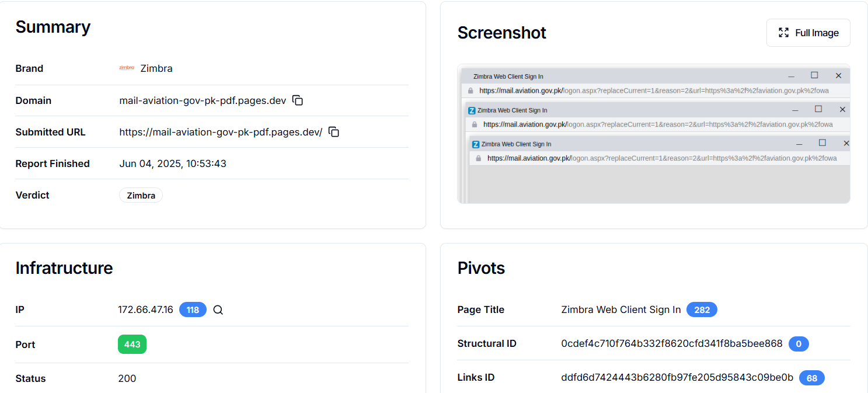
Task: Click the submitted URL text starting with https://
Action: [x=221, y=132]
